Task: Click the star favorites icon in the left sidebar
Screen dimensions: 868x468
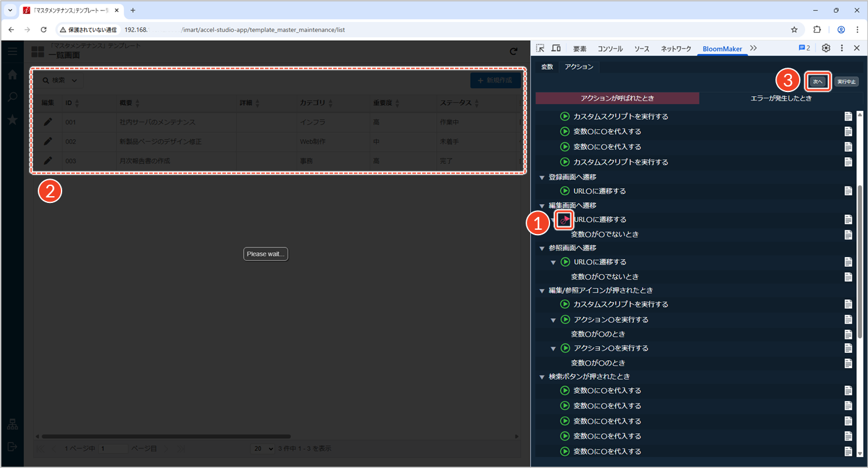Action: (12, 119)
